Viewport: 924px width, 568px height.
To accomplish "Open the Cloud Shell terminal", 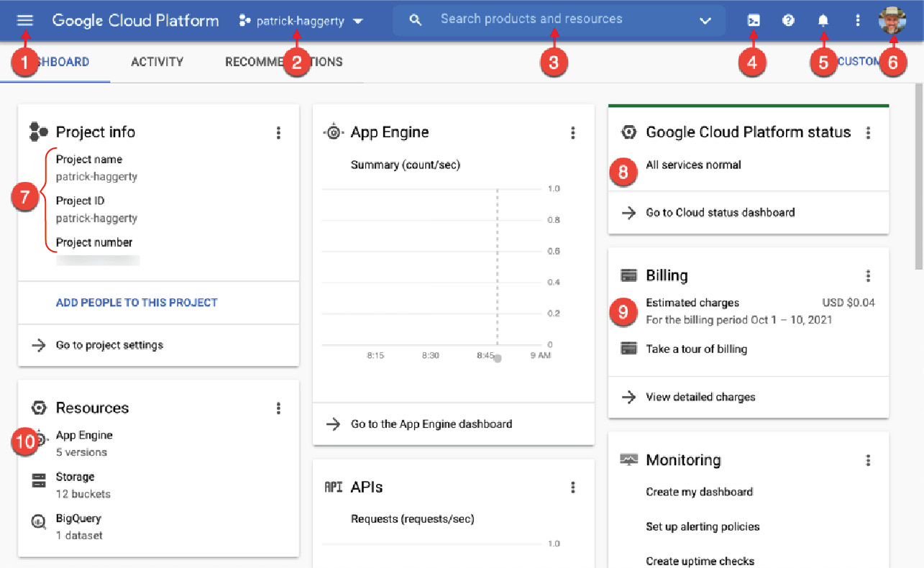I will [753, 19].
